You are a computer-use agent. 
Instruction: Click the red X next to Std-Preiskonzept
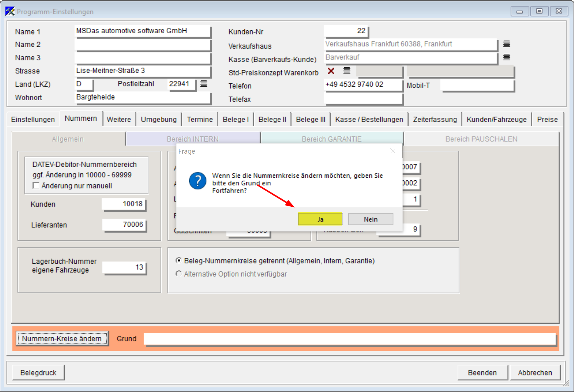pos(331,71)
